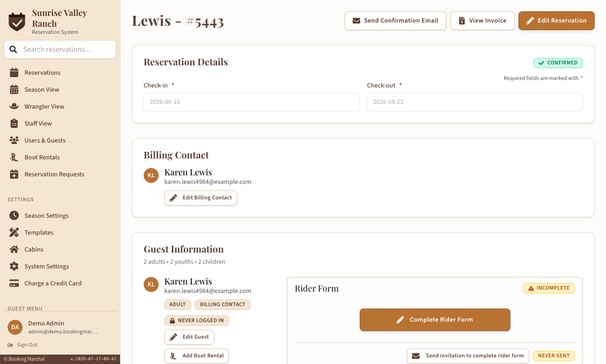Click the boot icon on Add Boot Rental

[173, 356]
